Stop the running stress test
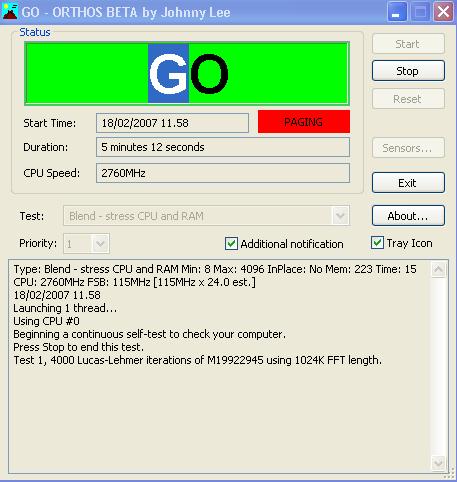This screenshot has width=457, height=482. 408,71
